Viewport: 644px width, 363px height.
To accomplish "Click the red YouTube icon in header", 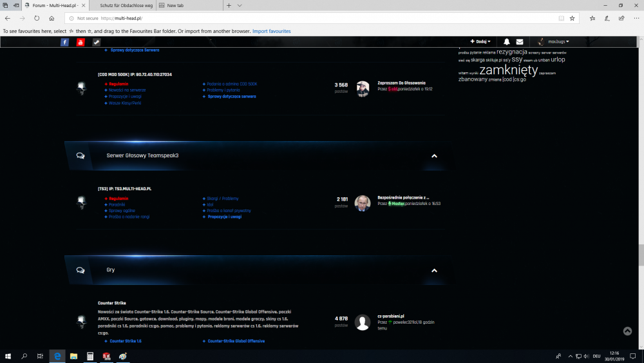I will (80, 42).
